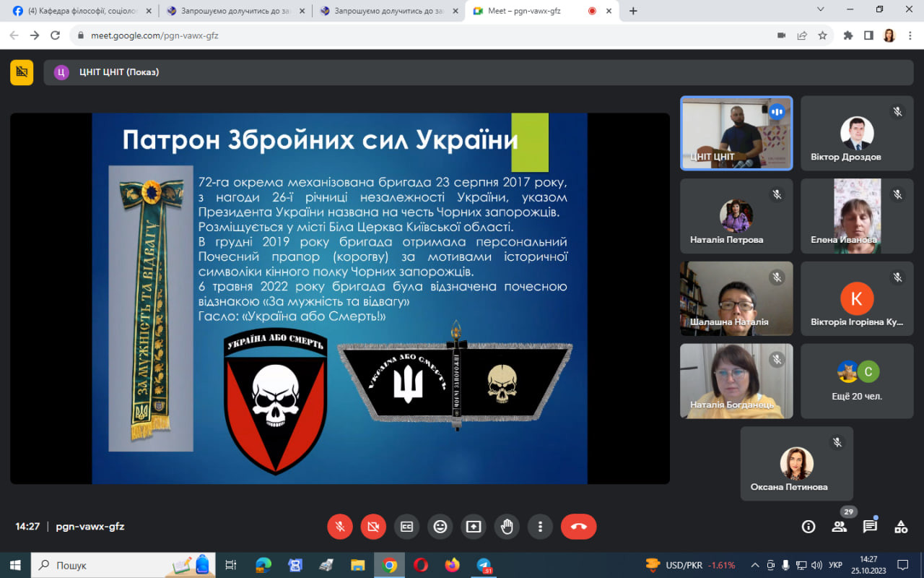Open the in-call chat panel
Image resolution: width=924 pixels, height=578 pixels.
point(870,527)
